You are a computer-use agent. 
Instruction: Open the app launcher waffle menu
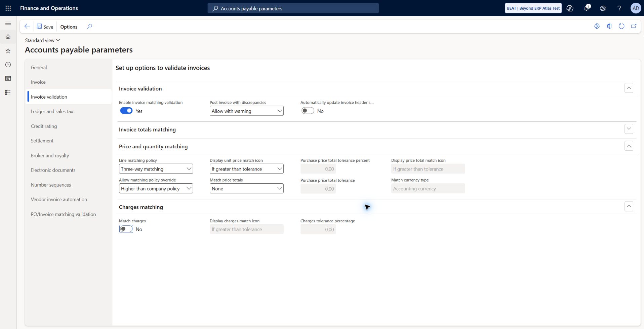pos(8,8)
